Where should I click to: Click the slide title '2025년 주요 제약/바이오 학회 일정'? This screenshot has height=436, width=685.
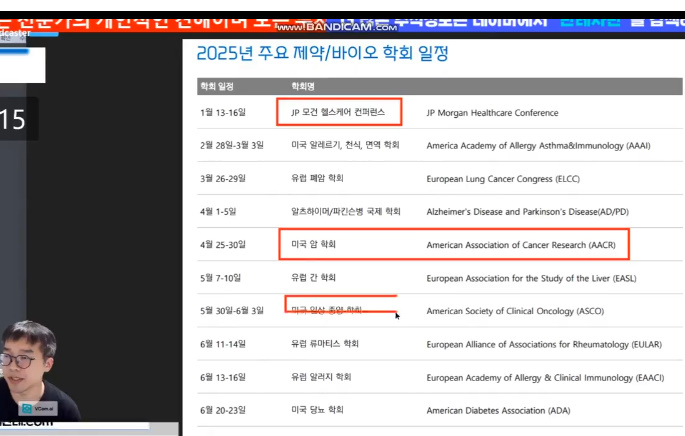322,53
